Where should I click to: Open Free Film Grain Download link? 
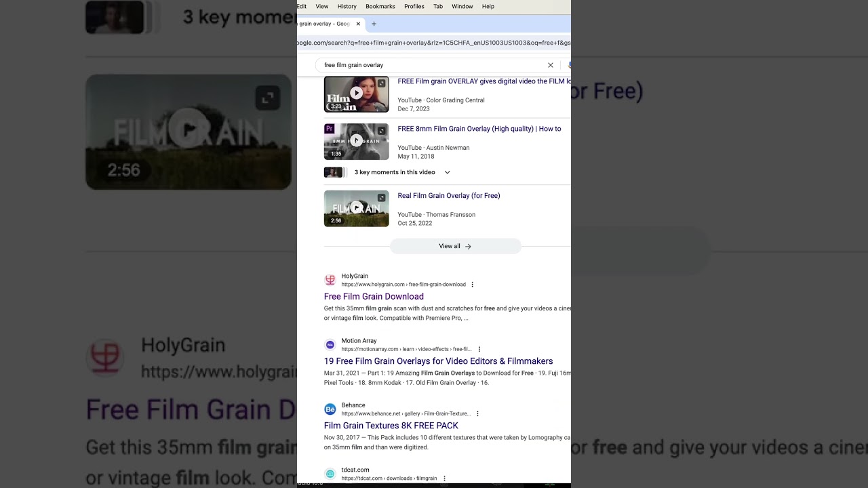click(374, 296)
